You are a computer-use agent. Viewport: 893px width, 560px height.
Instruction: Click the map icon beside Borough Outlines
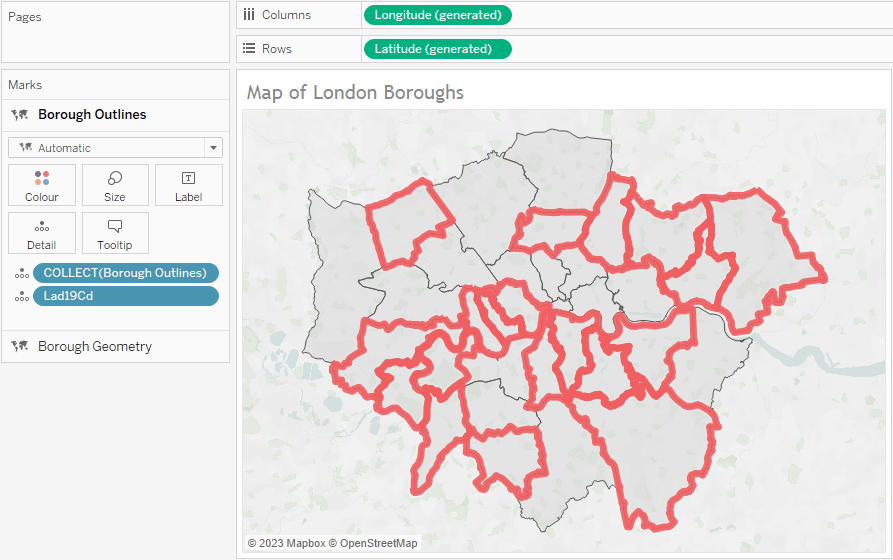[x=19, y=115]
